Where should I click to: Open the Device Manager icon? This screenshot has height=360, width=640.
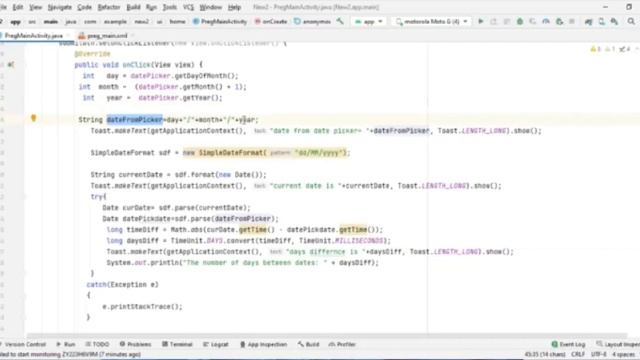click(602, 21)
